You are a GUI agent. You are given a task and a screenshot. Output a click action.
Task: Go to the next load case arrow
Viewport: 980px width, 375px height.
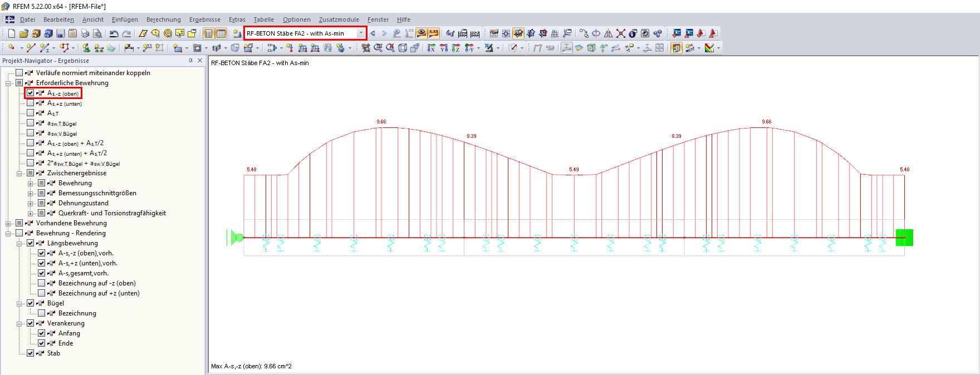point(384,33)
